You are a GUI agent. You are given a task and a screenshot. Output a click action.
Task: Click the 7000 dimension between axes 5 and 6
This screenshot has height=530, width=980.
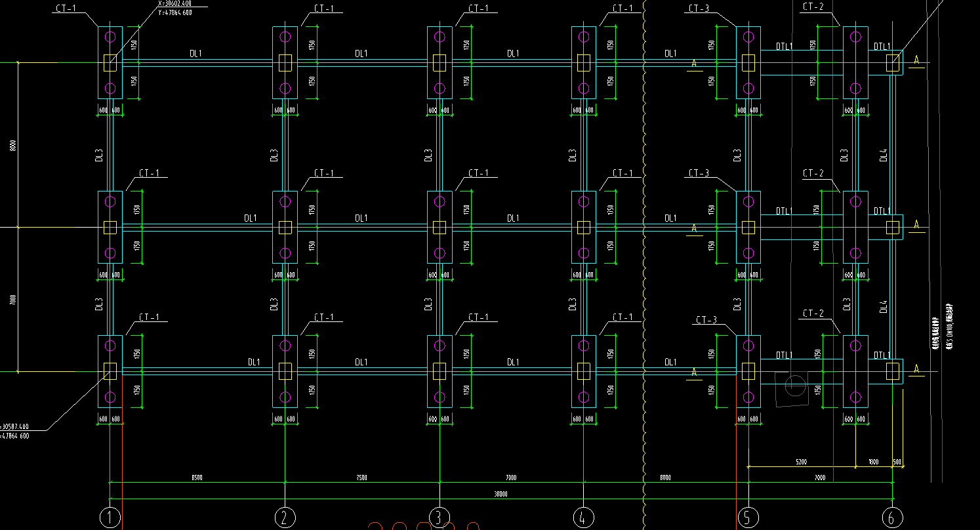819,478
